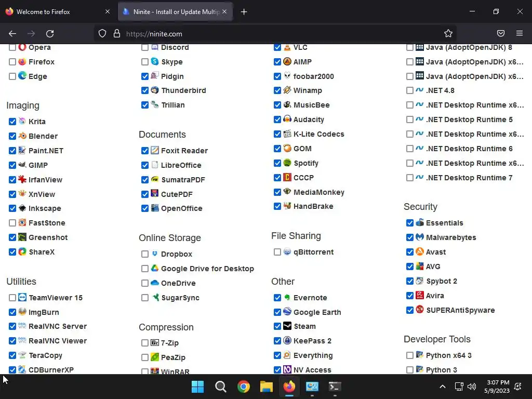This screenshot has width=532, height=399.
Task: Bookmark this page with the star
Action: click(448, 34)
